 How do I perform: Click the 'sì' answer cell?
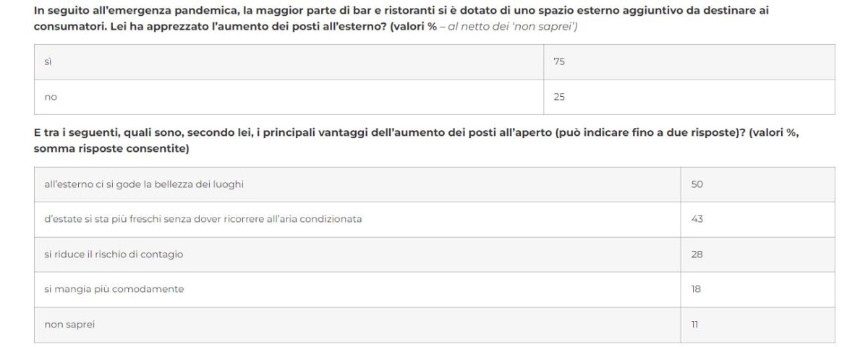(48, 62)
